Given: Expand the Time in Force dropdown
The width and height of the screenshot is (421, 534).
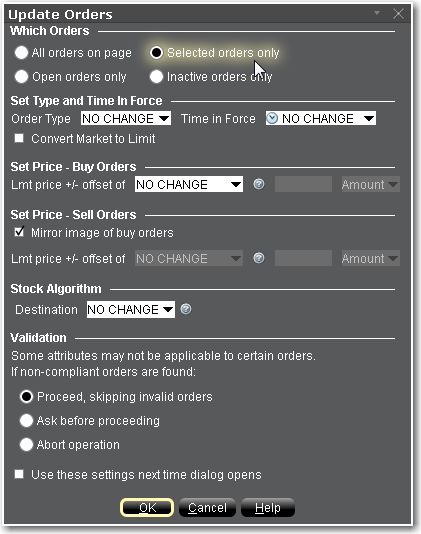Looking at the screenshot, I should point(321,118).
